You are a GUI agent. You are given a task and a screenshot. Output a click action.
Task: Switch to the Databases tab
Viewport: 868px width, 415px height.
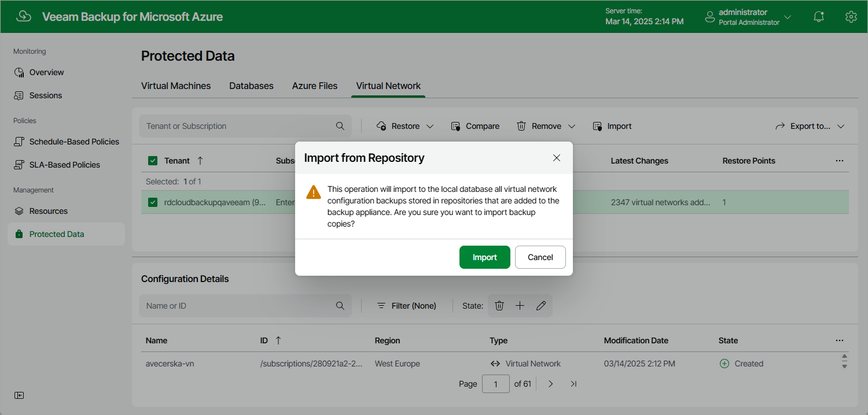tap(251, 86)
